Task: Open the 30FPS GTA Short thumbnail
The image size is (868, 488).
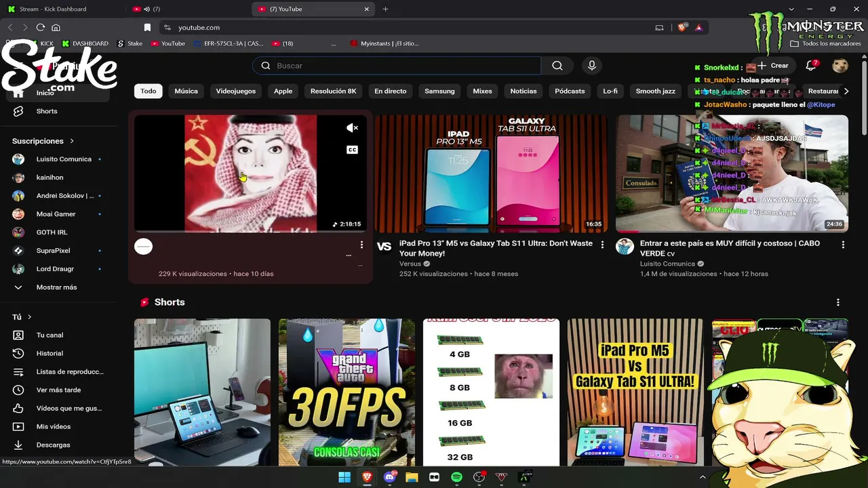Action: 347,392
